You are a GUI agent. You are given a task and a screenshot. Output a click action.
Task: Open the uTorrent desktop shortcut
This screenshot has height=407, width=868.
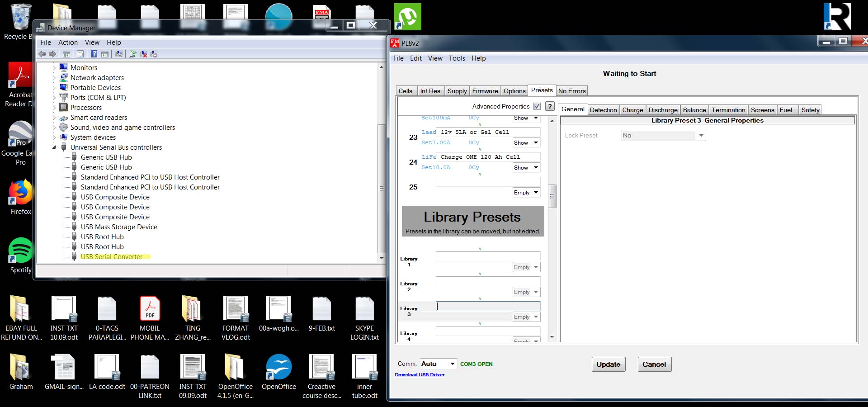click(407, 17)
